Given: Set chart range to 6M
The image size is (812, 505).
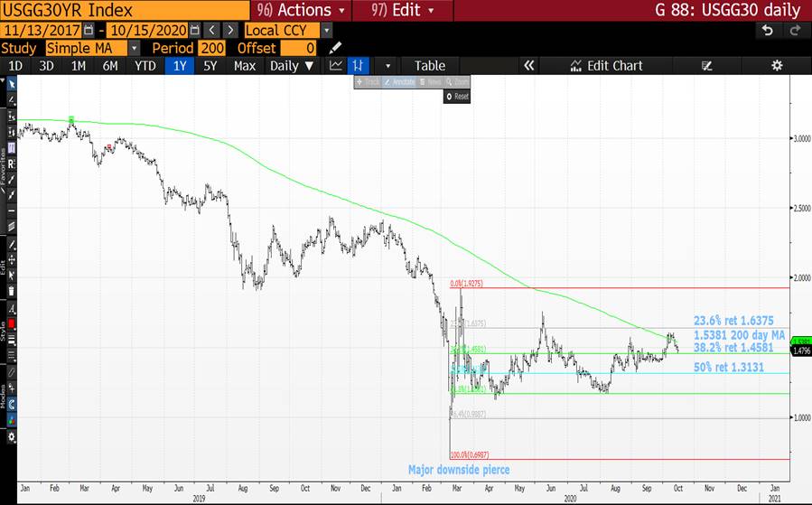Looking at the screenshot, I should click(110, 66).
